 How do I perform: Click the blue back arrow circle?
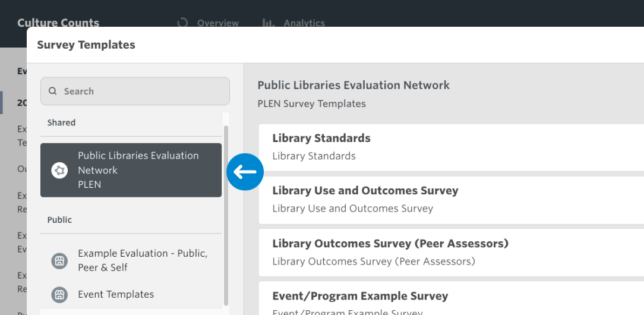pyautogui.click(x=245, y=172)
